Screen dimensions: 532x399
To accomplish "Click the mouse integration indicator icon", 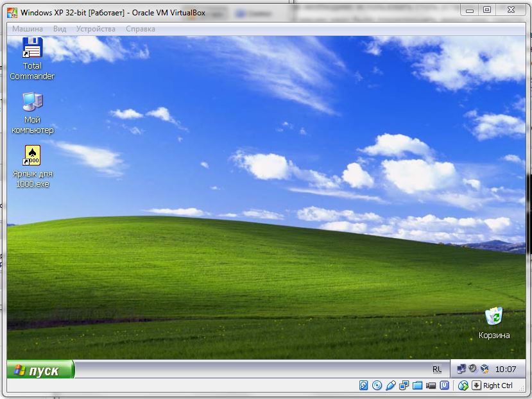I will pos(463,386).
